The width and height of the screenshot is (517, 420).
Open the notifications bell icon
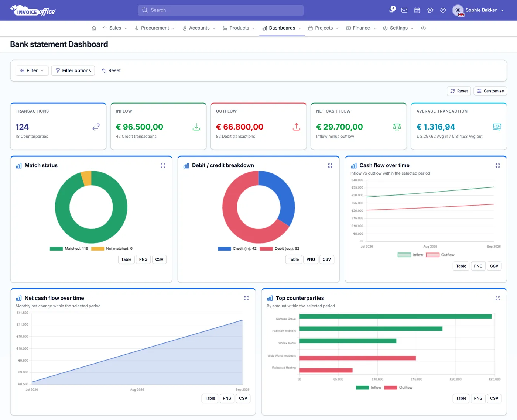pos(392,10)
